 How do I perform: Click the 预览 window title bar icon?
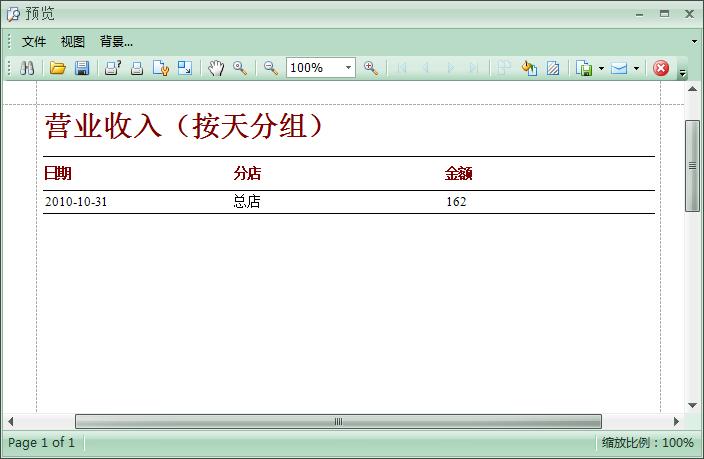[x=13, y=14]
